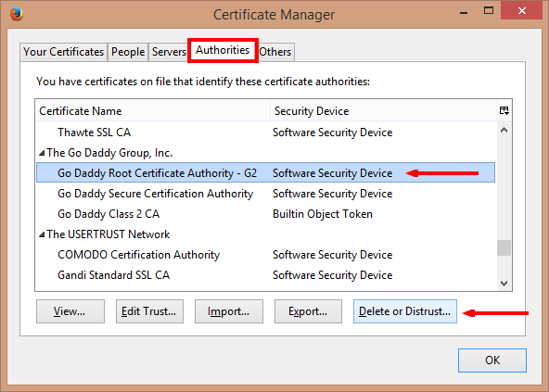Collapse The USERTRUST Network group
The height and width of the screenshot is (392, 549).
click(x=42, y=234)
